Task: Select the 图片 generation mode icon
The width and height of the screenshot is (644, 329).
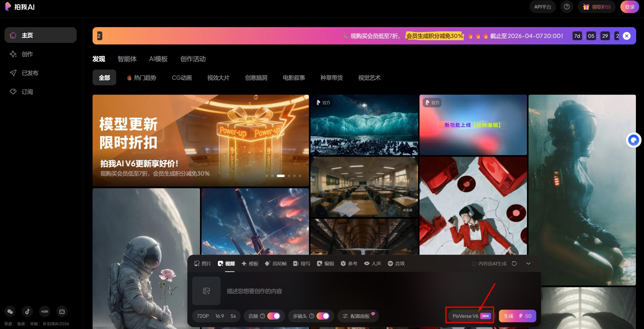Action: [x=203, y=263]
